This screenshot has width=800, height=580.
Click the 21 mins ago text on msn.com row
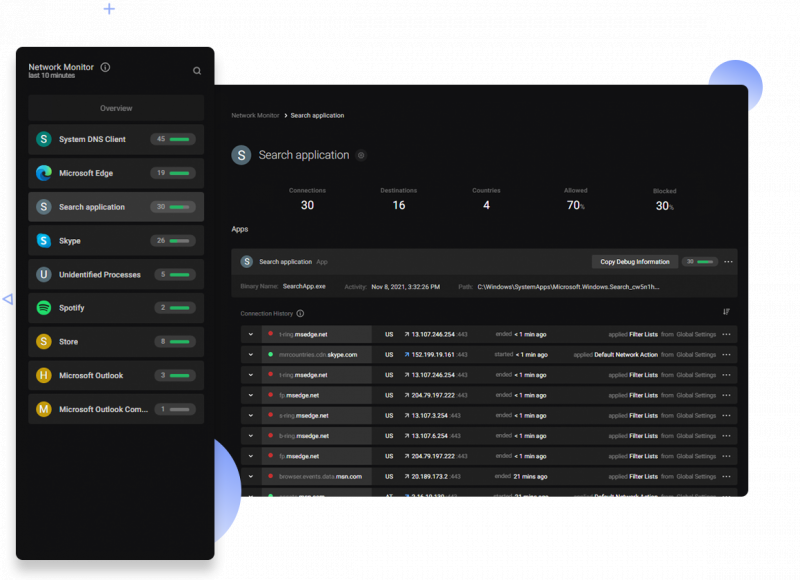coord(530,476)
